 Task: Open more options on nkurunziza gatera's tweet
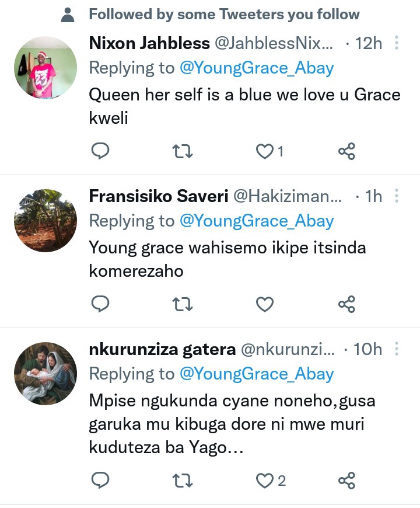[x=397, y=349]
